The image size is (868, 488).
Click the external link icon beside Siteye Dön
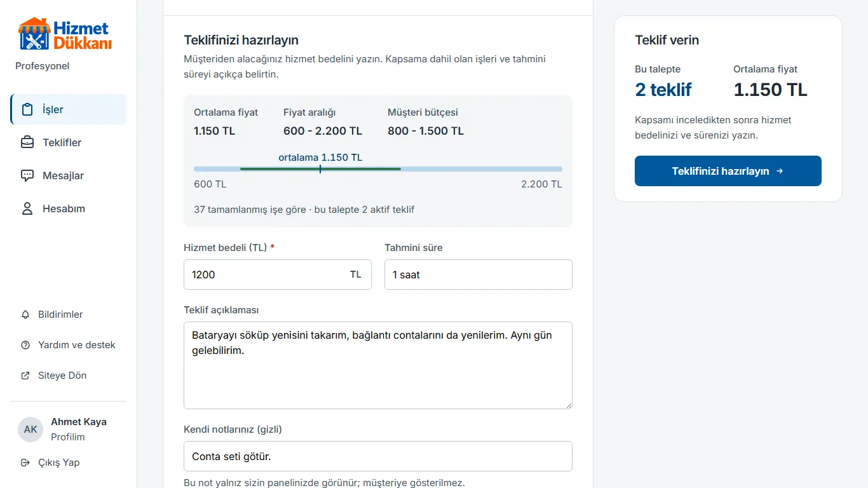click(25, 376)
